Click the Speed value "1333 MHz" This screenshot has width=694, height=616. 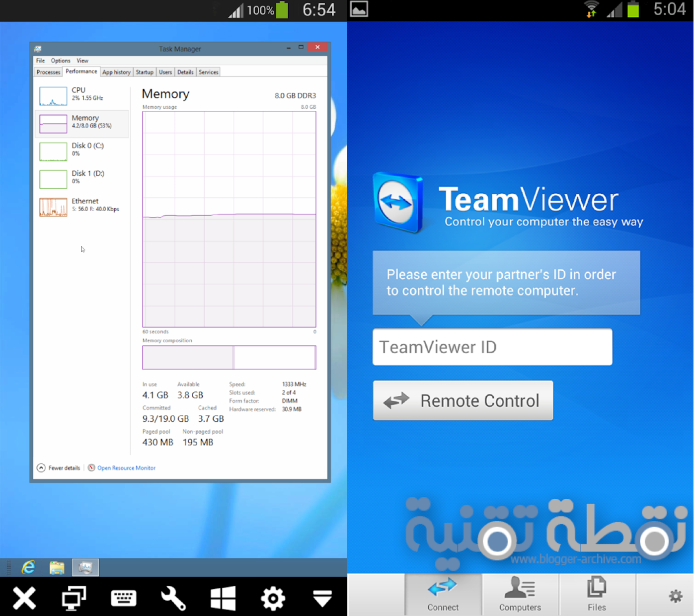point(294,384)
